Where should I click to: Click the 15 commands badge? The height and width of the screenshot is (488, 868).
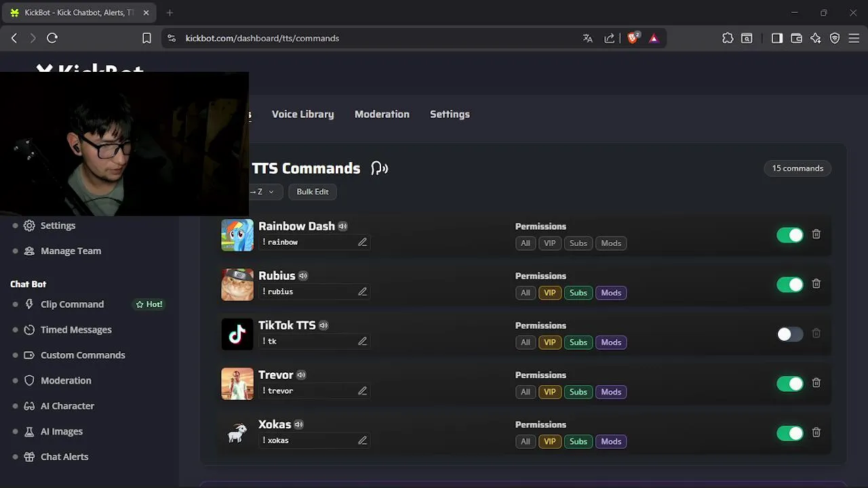point(797,168)
